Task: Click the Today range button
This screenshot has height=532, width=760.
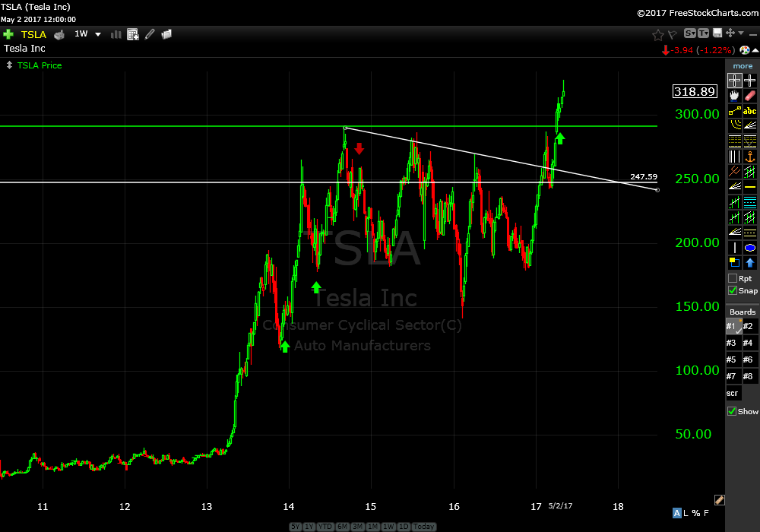Action: coord(425,527)
